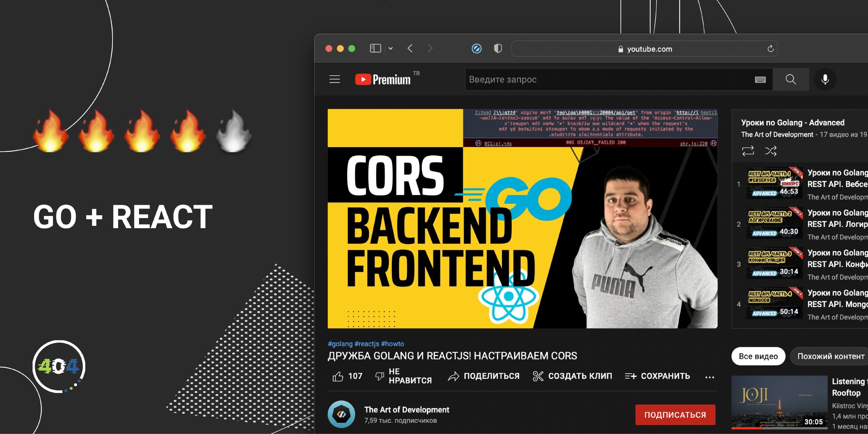The width and height of the screenshot is (868, 434).
Task: Start voice search with microphone icon
Action: click(x=825, y=79)
